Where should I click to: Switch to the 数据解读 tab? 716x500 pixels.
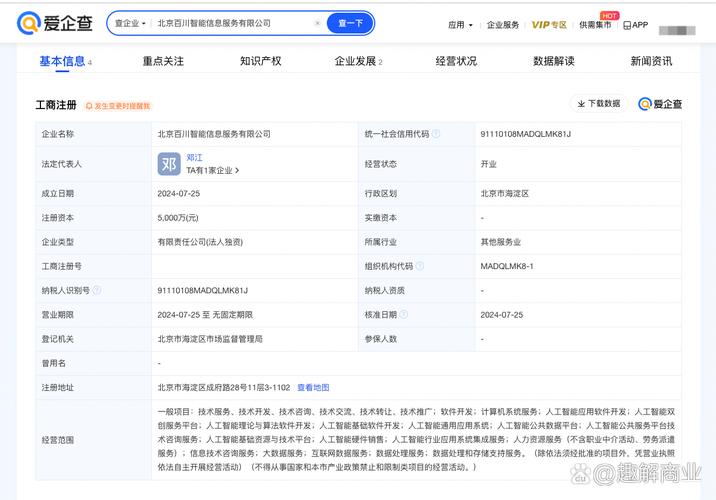[x=554, y=61]
